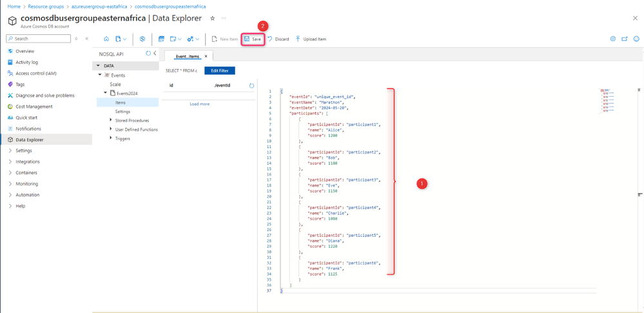Close the Data Explorer blade
This screenshot has width=644, height=313.
click(x=635, y=18)
